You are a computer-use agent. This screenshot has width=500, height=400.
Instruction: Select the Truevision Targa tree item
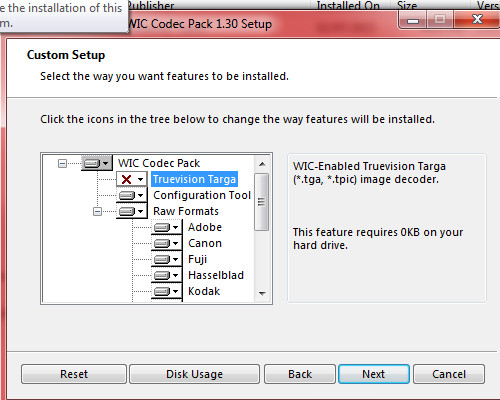(194, 179)
